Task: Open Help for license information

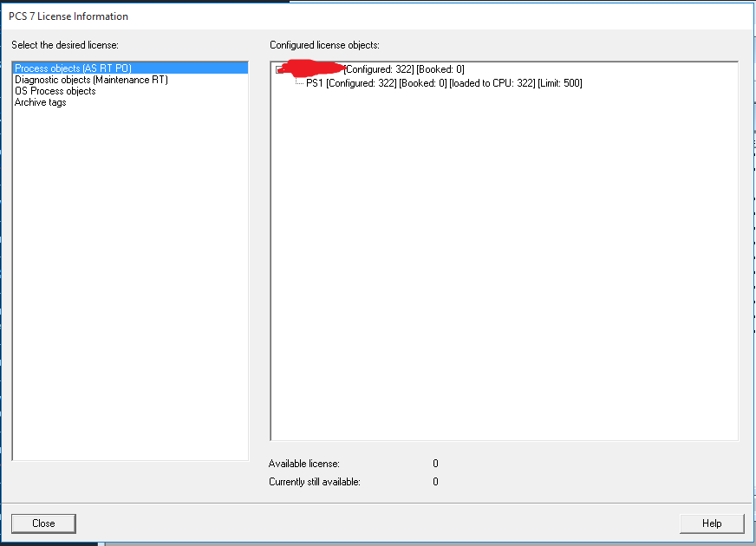Action: coord(712,523)
